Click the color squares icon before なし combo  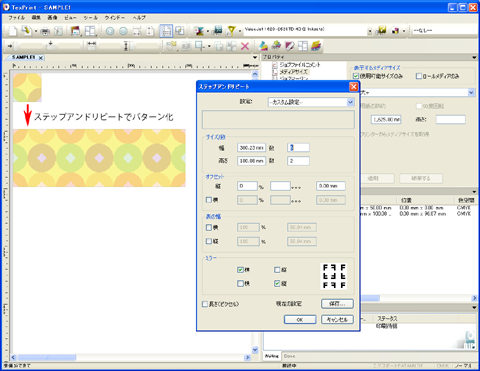click(x=395, y=31)
